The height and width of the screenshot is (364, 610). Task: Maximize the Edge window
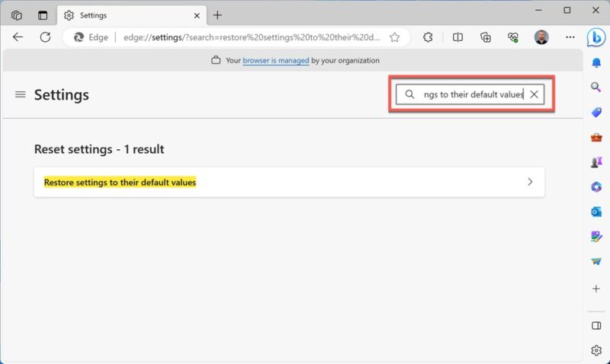567,11
